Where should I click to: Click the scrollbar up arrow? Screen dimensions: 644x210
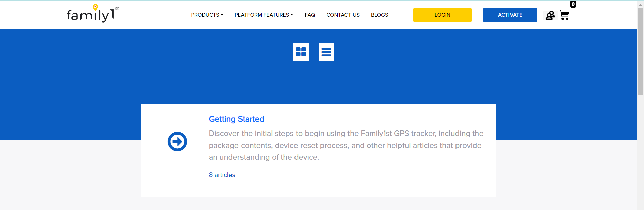click(640, 4)
